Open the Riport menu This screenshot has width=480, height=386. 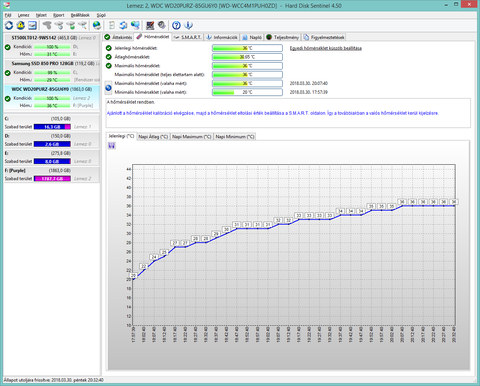(x=59, y=15)
